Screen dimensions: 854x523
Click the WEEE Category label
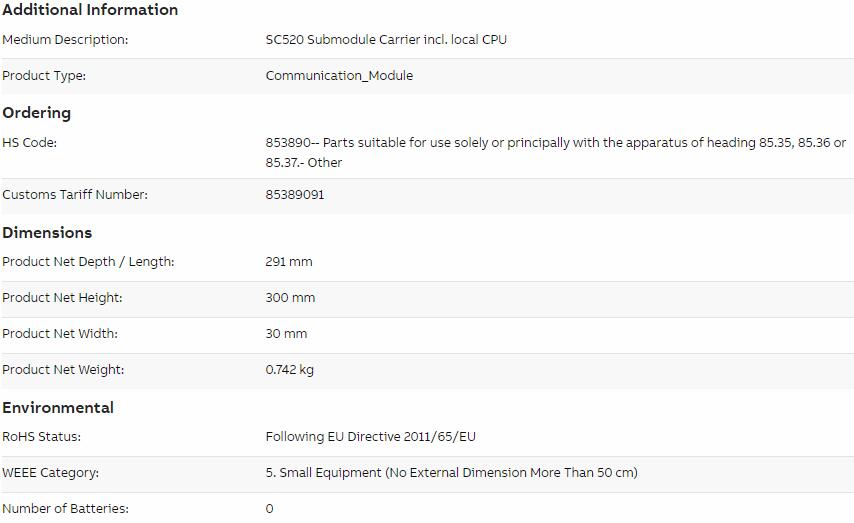(x=51, y=473)
